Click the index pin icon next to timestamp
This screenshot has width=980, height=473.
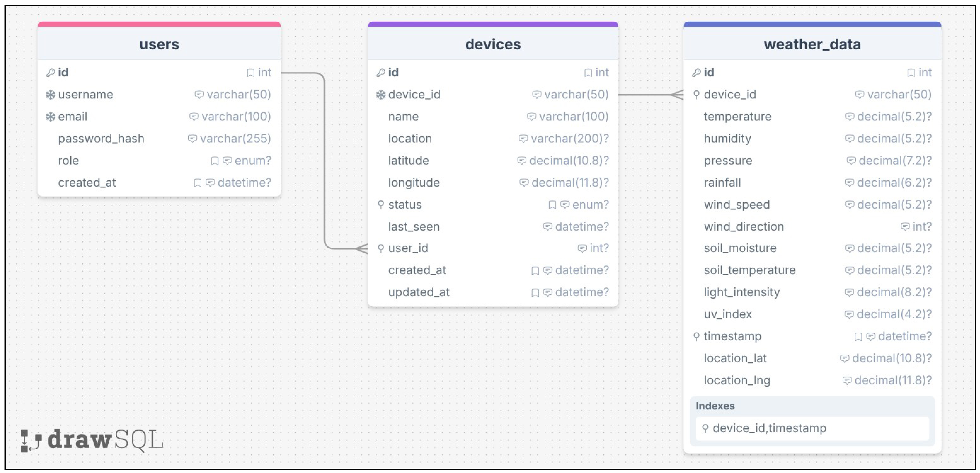point(696,336)
